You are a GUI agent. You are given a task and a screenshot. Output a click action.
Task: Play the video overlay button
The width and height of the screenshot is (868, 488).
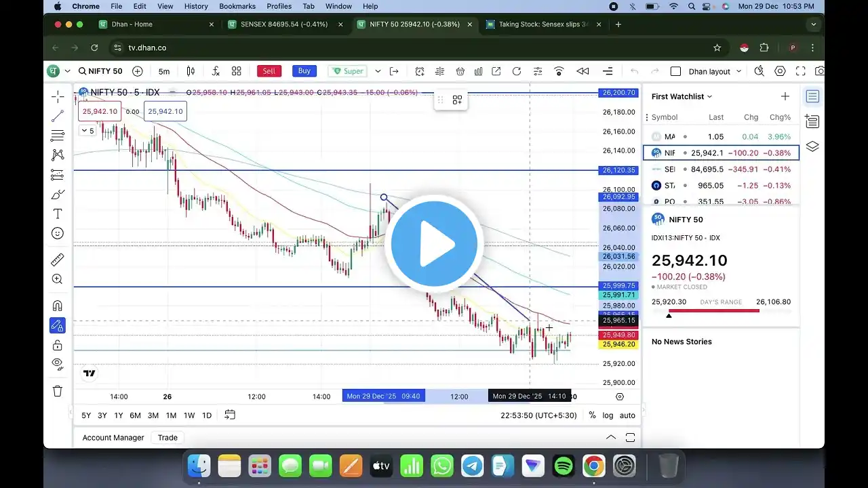point(434,244)
